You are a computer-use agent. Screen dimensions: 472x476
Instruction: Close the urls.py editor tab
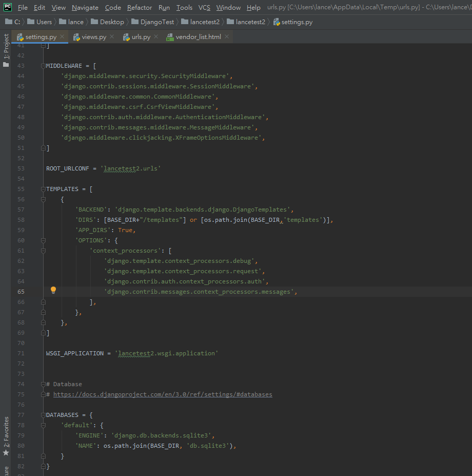[x=156, y=37]
